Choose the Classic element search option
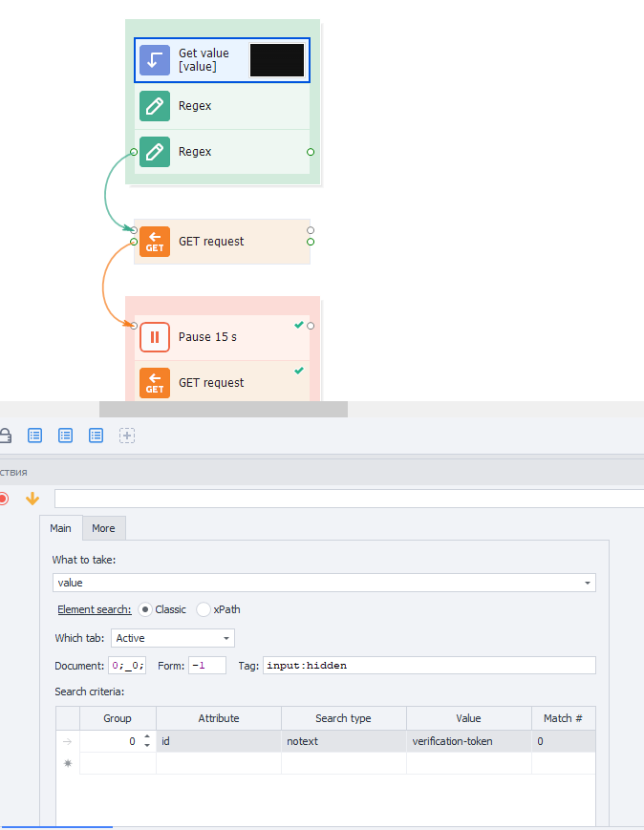 pyautogui.click(x=145, y=609)
